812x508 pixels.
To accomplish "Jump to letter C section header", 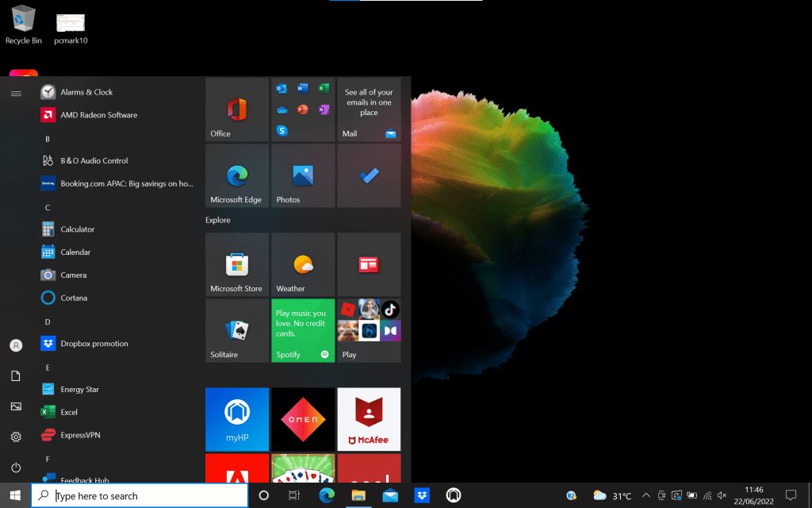I will pos(48,207).
